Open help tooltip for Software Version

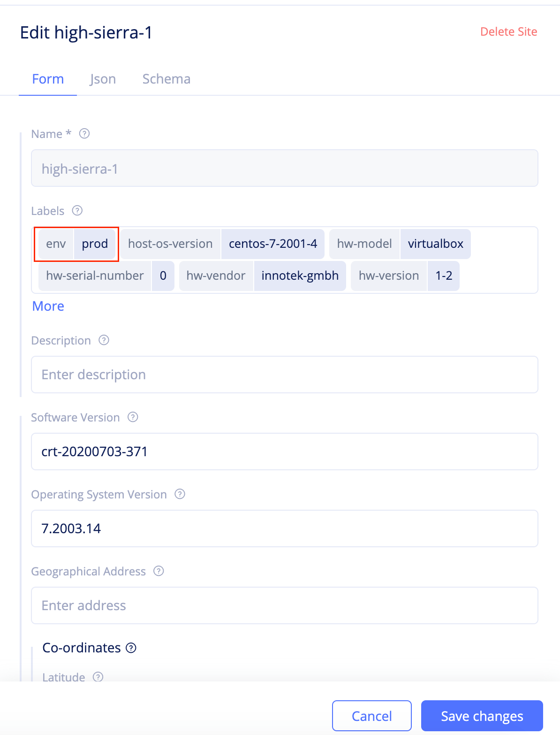pyautogui.click(x=133, y=417)
